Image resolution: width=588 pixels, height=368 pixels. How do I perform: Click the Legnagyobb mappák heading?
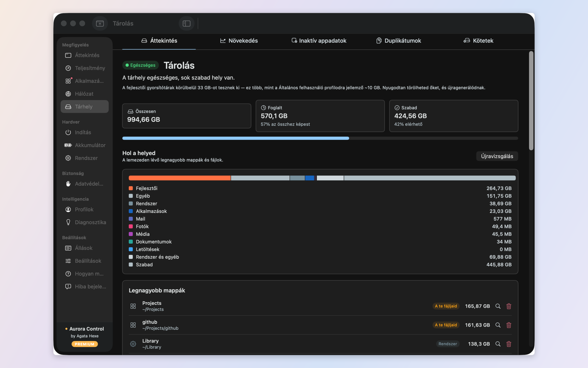coord(157,290)
